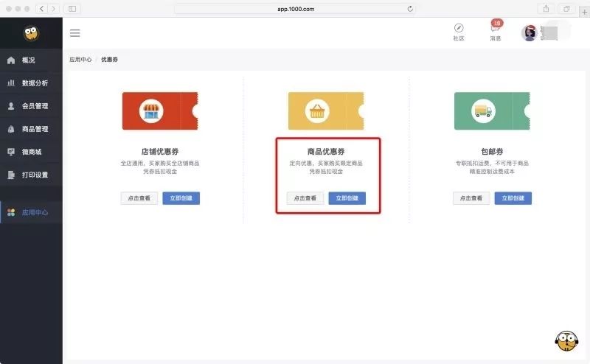Click 点击查看 under 店铺优惠券
The width and height of the screenshot is (590, 364).
pyautogui.click(x=139, y=198)
